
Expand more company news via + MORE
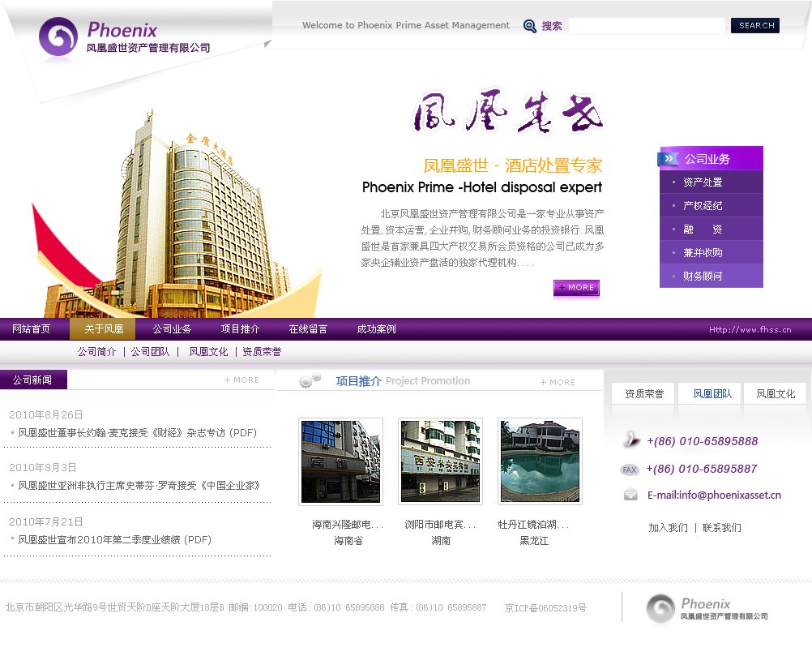[x=241, y=380]
